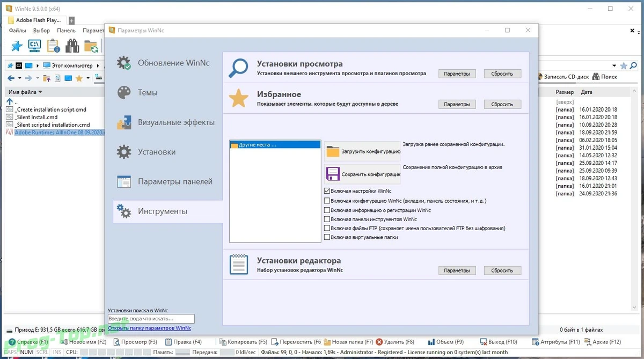Click the add new tab plus icon
This screenshot has height=359, width=644.
pyautogui.click(x=72, y=20)
